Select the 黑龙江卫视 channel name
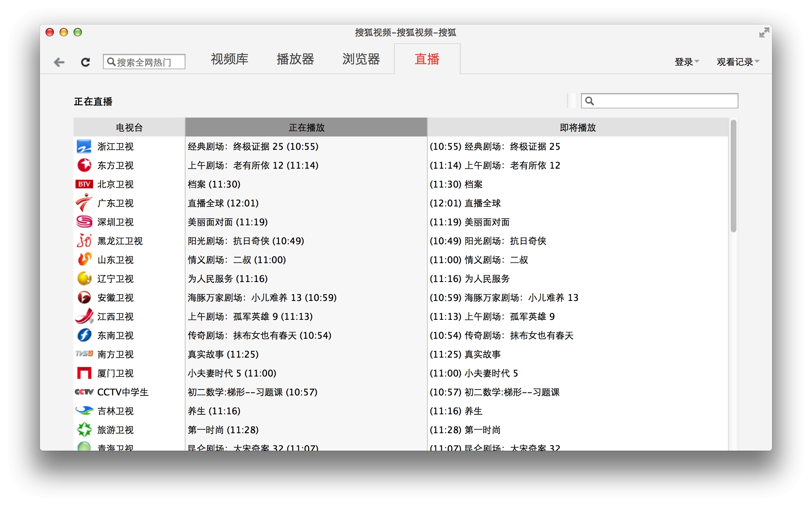 tap(120, 241)
